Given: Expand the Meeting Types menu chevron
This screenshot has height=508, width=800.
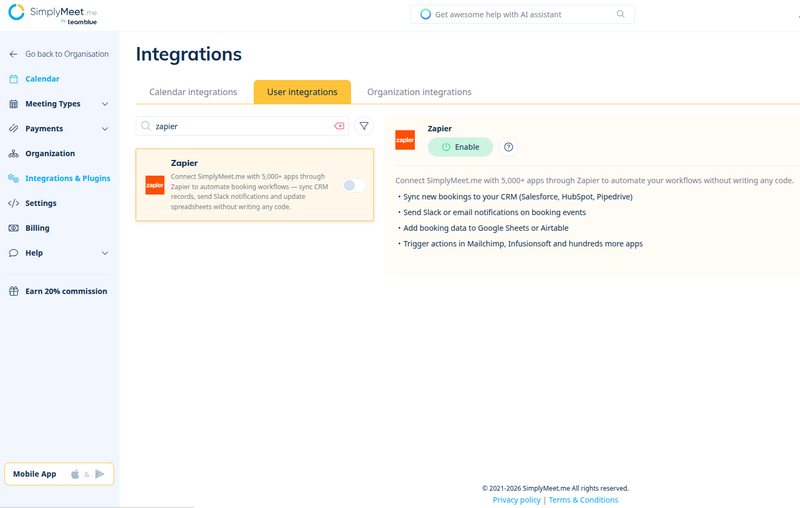Looking at the screenshot, I should pos(105,104).
